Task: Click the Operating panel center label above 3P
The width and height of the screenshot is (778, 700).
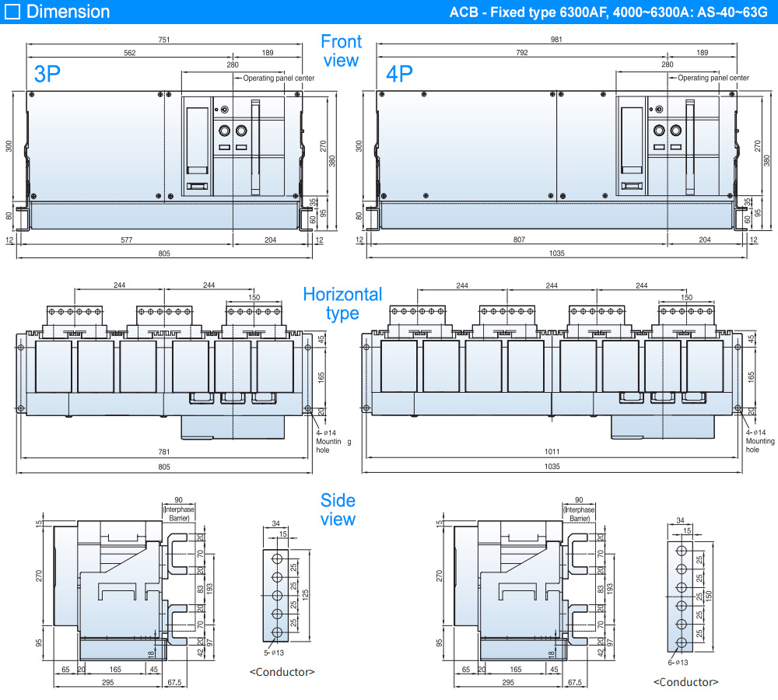Action: [279, 78]
